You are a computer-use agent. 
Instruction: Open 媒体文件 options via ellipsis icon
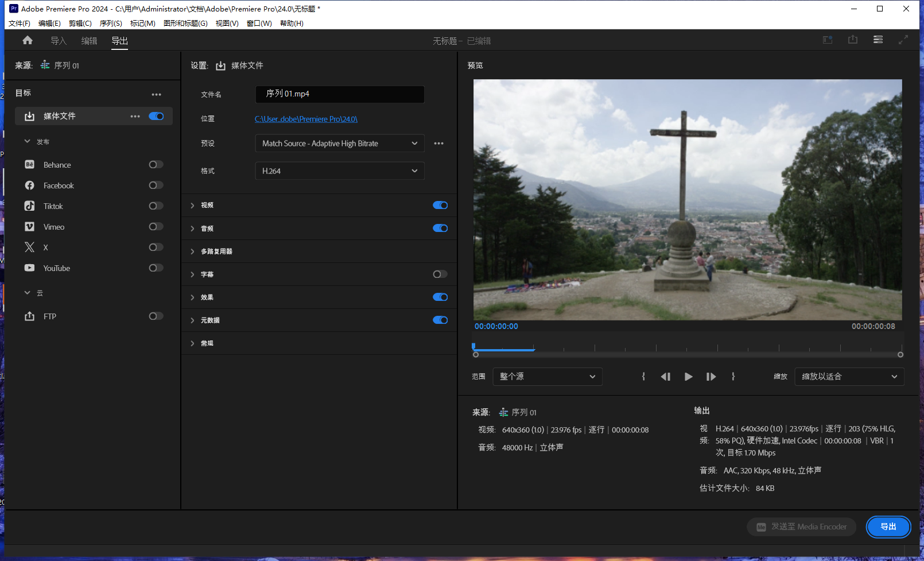click(x=135, y=116)
